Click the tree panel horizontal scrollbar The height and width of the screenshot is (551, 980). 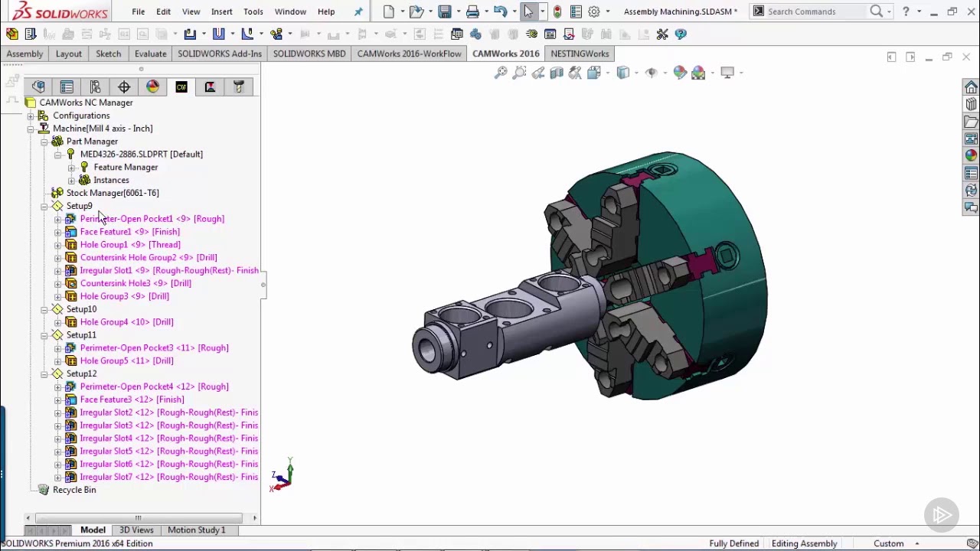point(138,518)
